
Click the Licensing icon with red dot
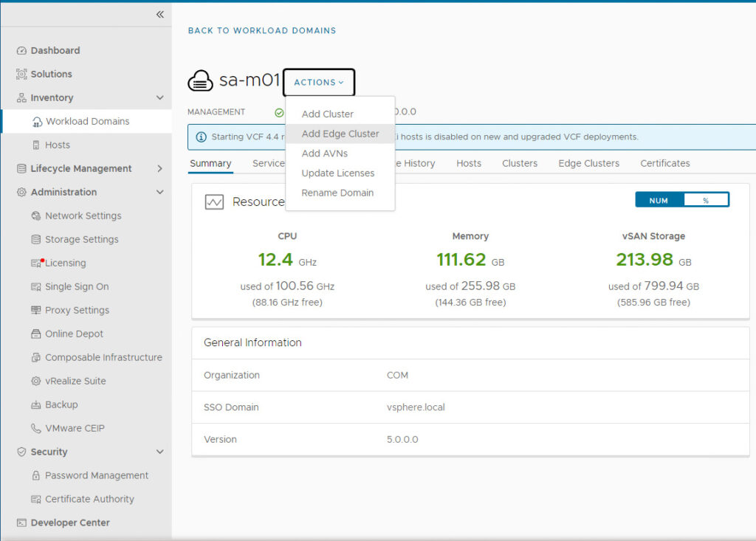37,263
